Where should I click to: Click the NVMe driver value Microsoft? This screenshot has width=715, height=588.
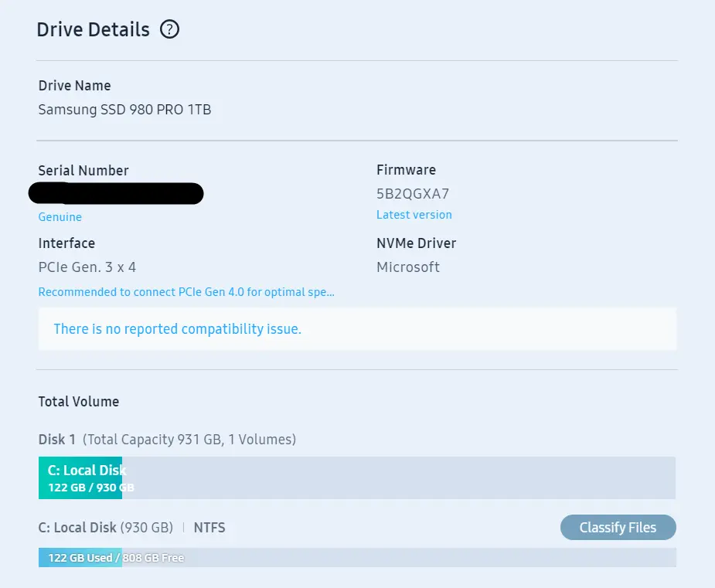[408, 267]
